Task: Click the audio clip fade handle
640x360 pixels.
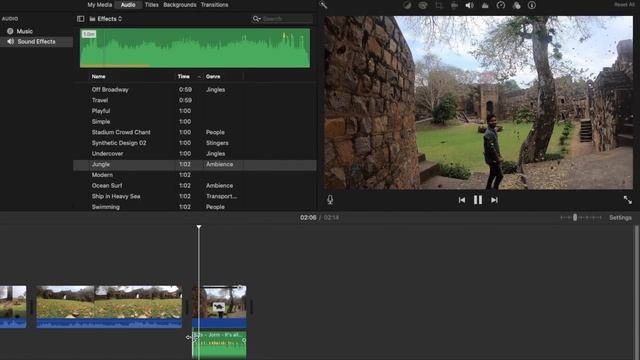Action: pos(244,340)
